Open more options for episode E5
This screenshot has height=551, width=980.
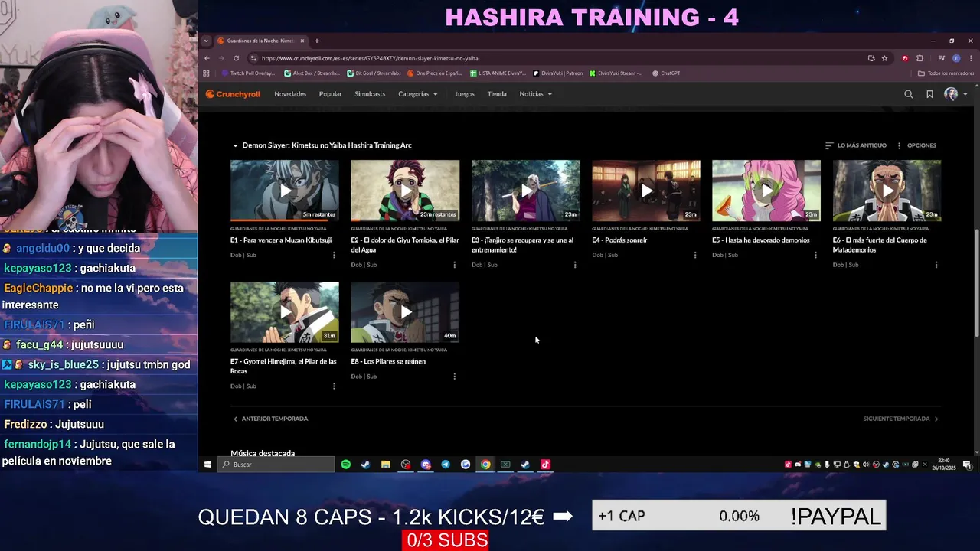click(x=815, y=255)
